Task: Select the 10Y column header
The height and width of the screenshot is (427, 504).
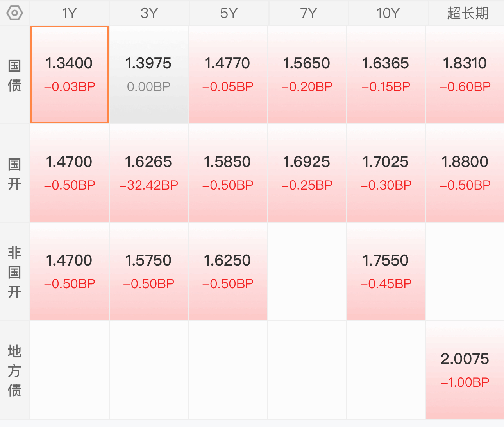Action: click(388, 13)
